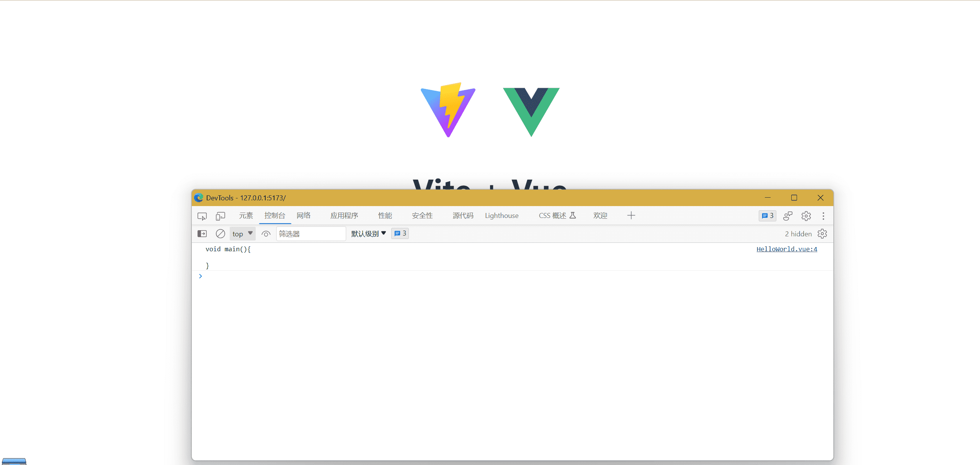Click the Vite logo on the page

pyautogui.click(x=448, y=110)
